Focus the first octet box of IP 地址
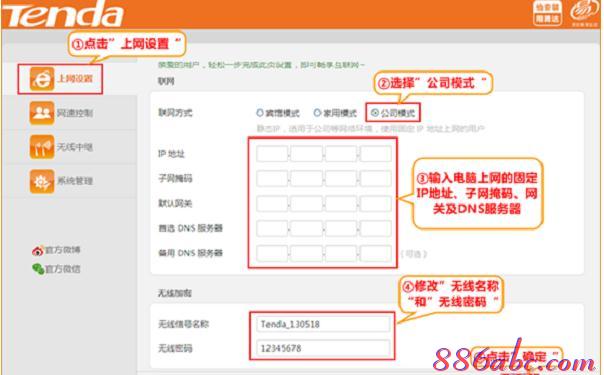Viewport: 604px width, 375px height. pyautogui.click(x=272, y=154)
